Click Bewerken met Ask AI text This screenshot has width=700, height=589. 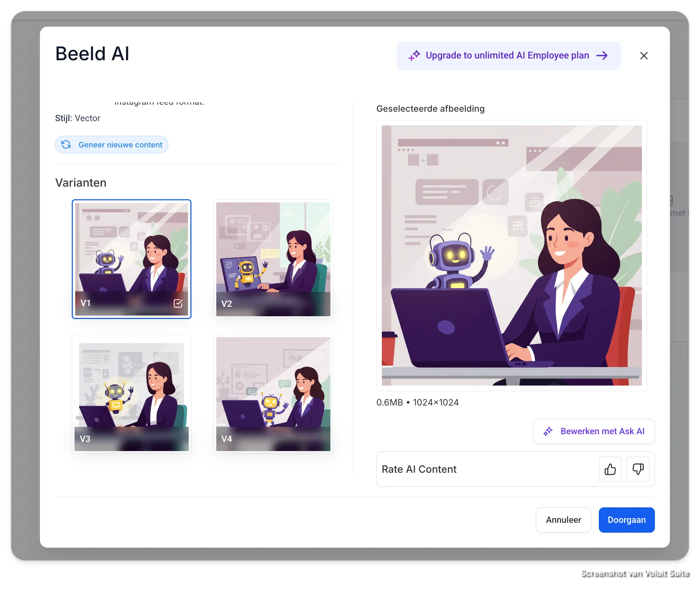[602, 431]
